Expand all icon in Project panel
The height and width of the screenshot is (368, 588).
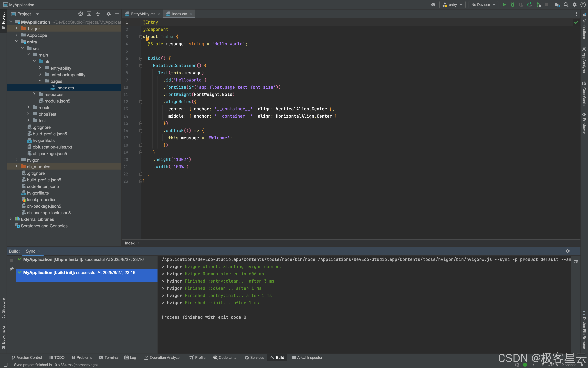tap(89, 14)
